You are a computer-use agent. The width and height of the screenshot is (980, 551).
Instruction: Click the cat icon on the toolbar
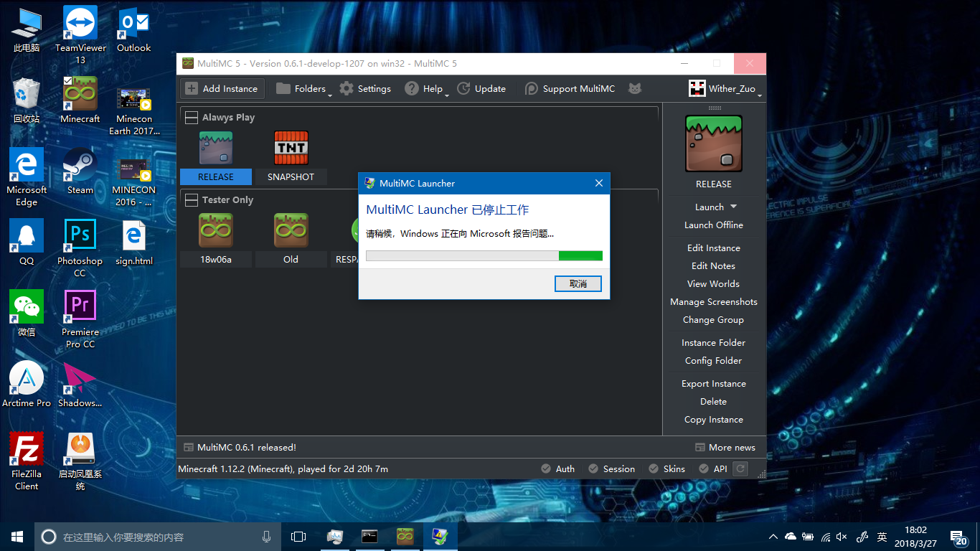tap(634, 88)
